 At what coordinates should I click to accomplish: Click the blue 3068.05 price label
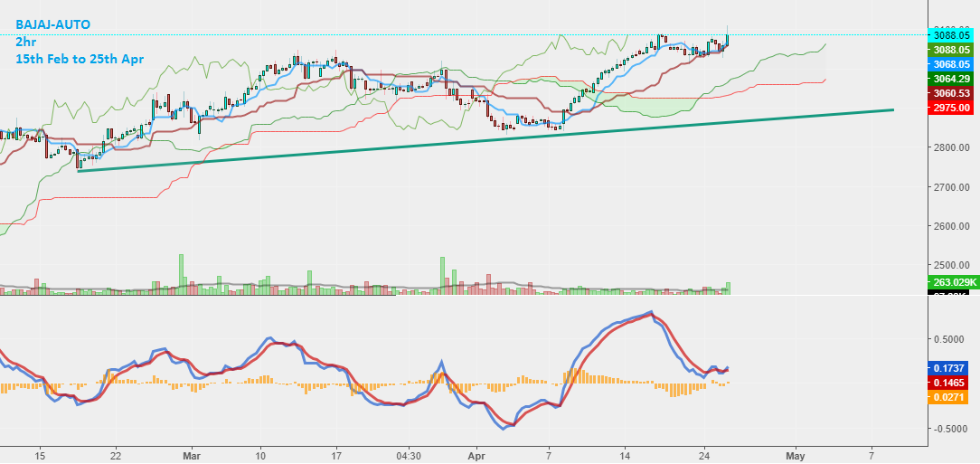951,64
